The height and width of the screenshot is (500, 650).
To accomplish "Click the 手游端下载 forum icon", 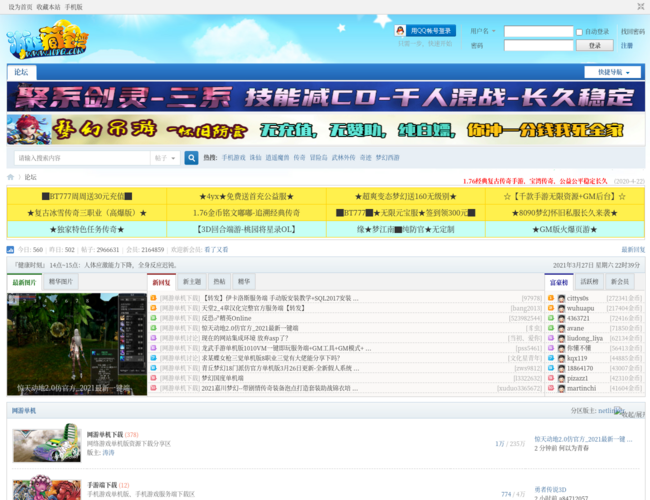I will pyautogui.click(x=47, y=488).
